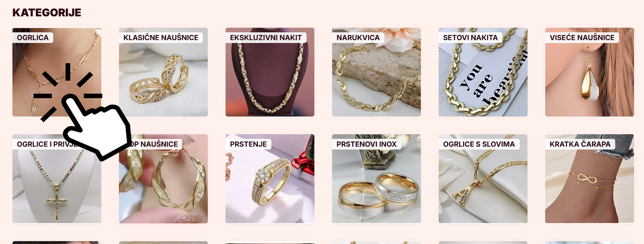The width and height of the screenshot is (644, 244).
Task: Open EKSKLUZIVNI NAKIT necklace category
Action: click(x=270, y=72)
